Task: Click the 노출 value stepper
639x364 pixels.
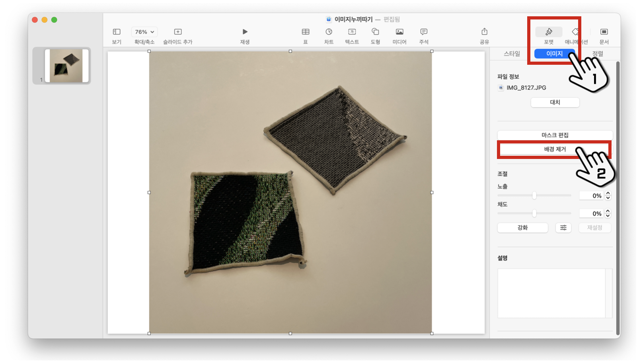Action: point(608,196)
